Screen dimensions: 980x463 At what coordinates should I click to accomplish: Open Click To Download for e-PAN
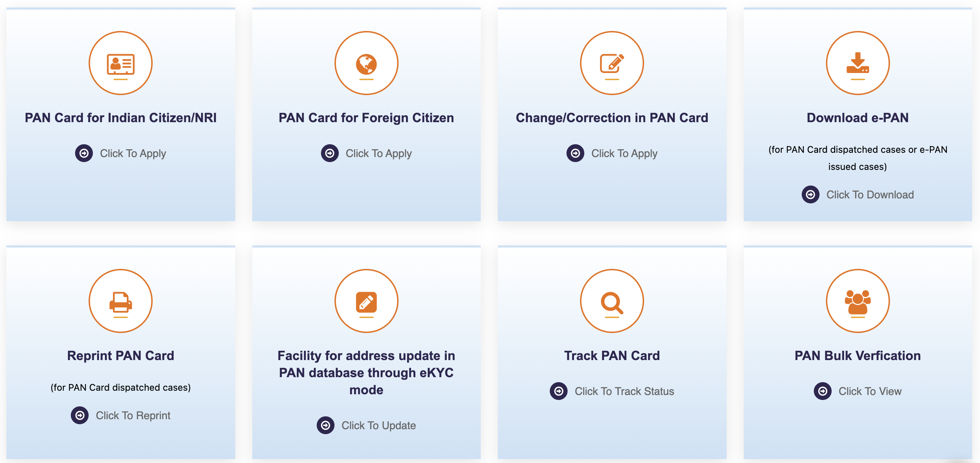click(870, 194)
